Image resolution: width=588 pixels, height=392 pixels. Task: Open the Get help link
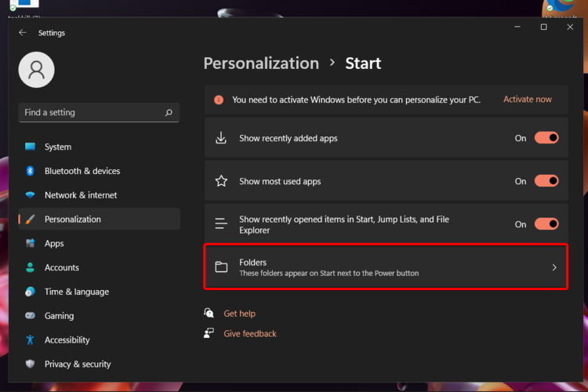click(239, 314)
